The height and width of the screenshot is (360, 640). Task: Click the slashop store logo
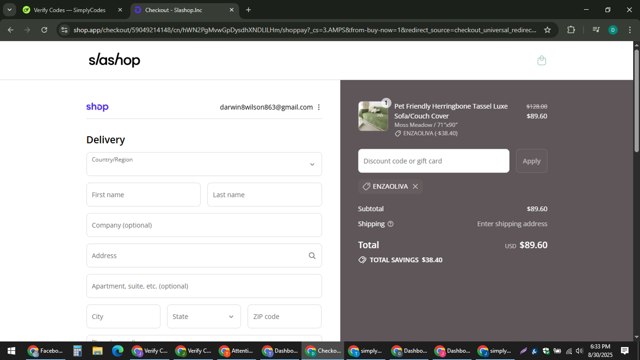[114, 60]
